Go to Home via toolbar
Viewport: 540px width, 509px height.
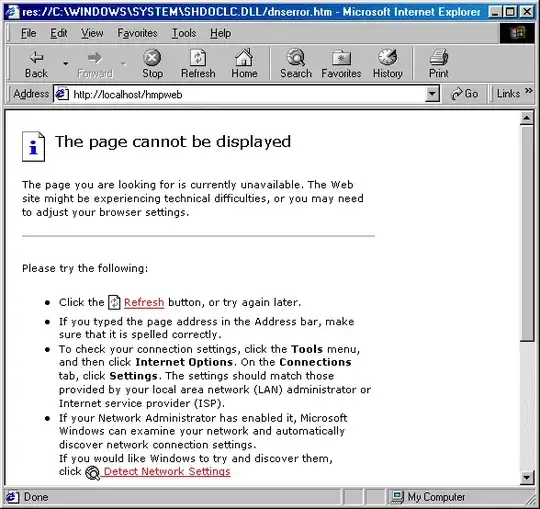coord(244,64)
